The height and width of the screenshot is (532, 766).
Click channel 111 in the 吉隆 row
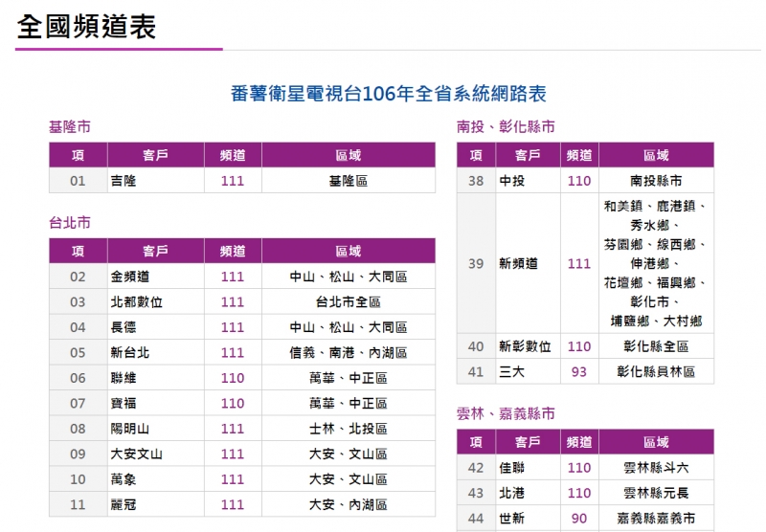pos(233,181)
